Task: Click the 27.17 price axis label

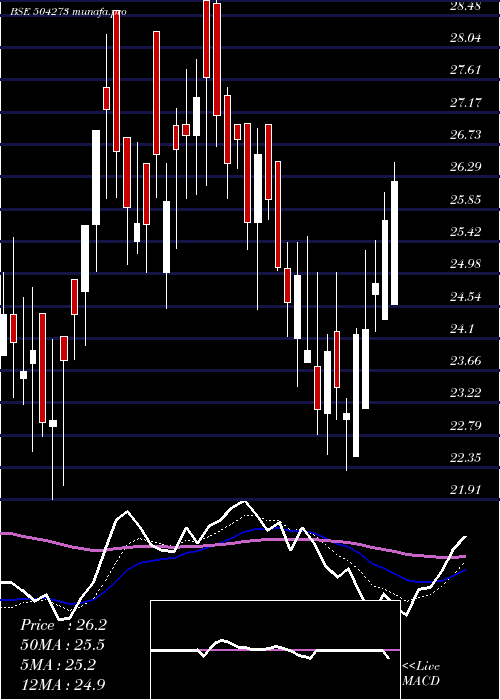Action: click(466, 103)
